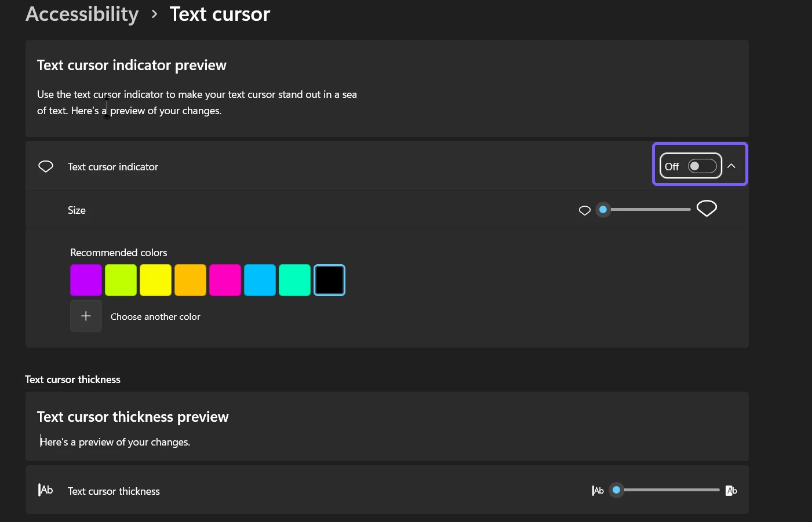This screenshot has height=522, width=812.
Task: Click the Text cursor indicator row icon
Action: point(46,167)
